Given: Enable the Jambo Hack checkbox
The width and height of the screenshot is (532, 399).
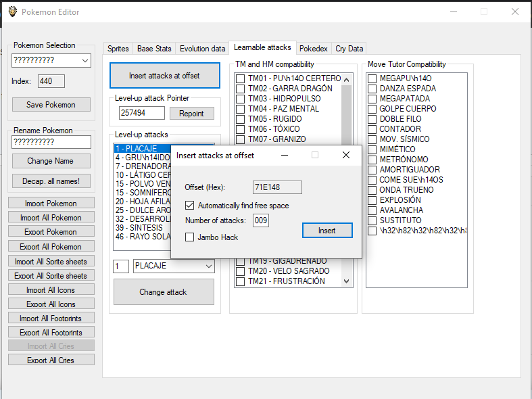Looking at the screenshot, I should pyautogui.click(x=190, y=237).
